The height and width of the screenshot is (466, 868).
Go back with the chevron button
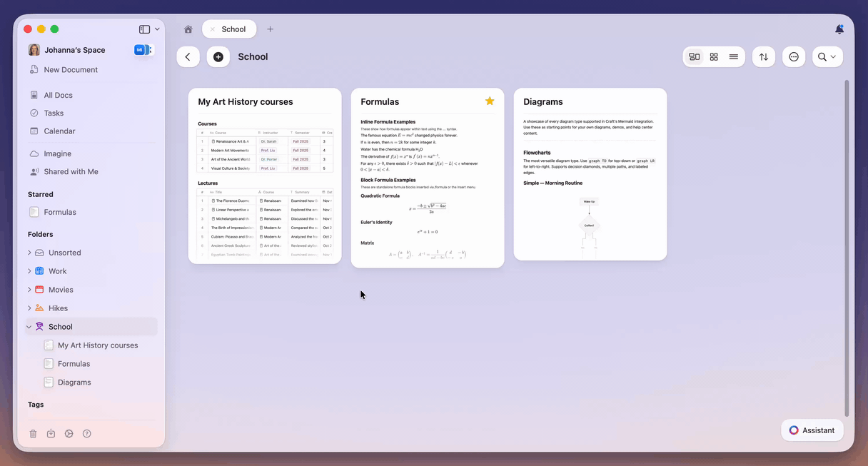(x=188, y=57)
